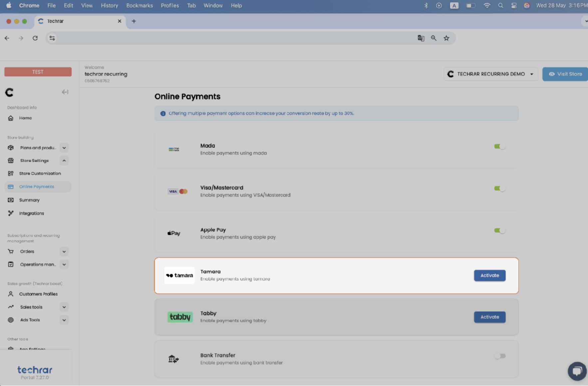Open the Profiles menu
The width and height of the screenshot is (588, 386).
tap(170, 6)
